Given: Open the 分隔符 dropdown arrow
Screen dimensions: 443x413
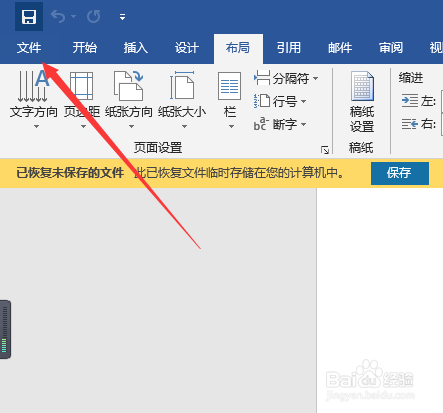Looking at the screenshot, I should pyautogui.click(x=315, y=79).
